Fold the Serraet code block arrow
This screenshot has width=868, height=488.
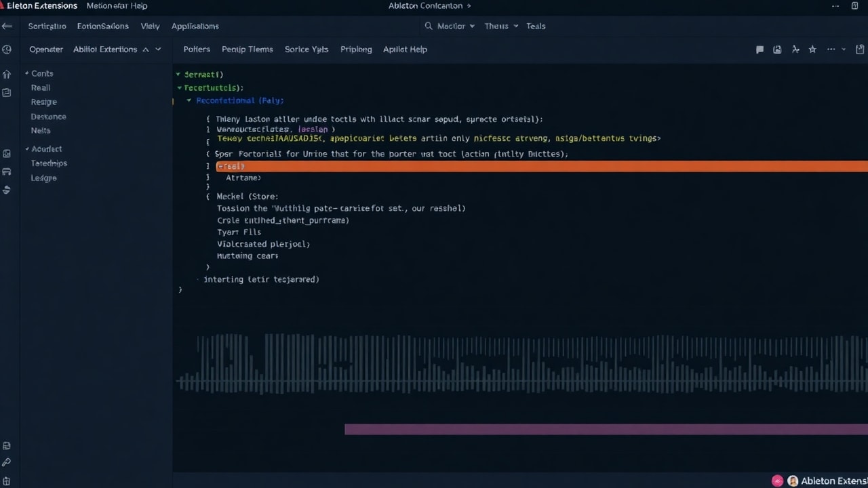pos(178,74)
